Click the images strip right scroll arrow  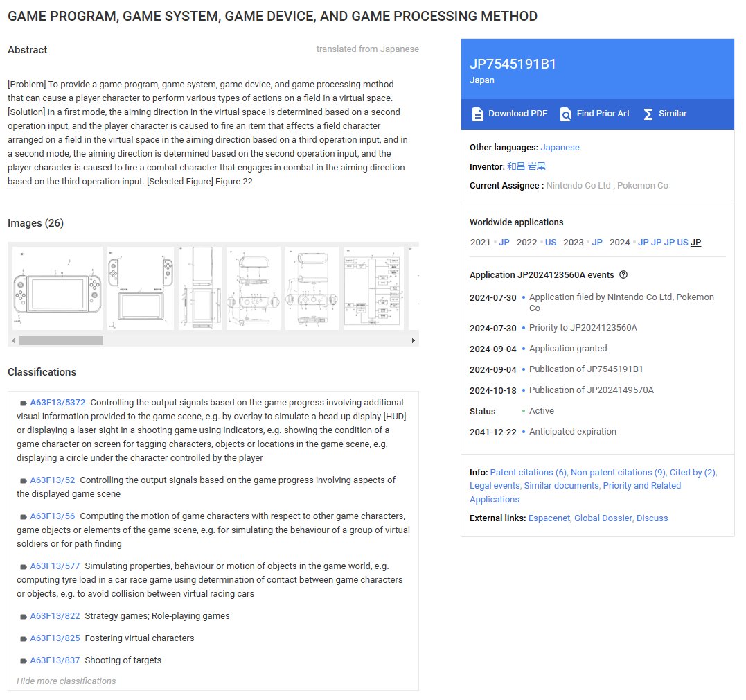tap(413, 341)
